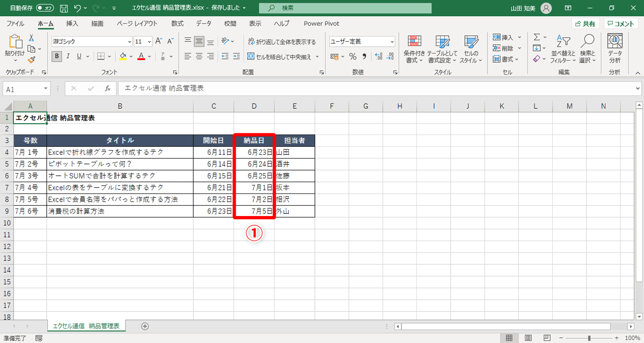Click the Orientation text angle icon
The image size is (644, 343).
click(x=225, y=41)
